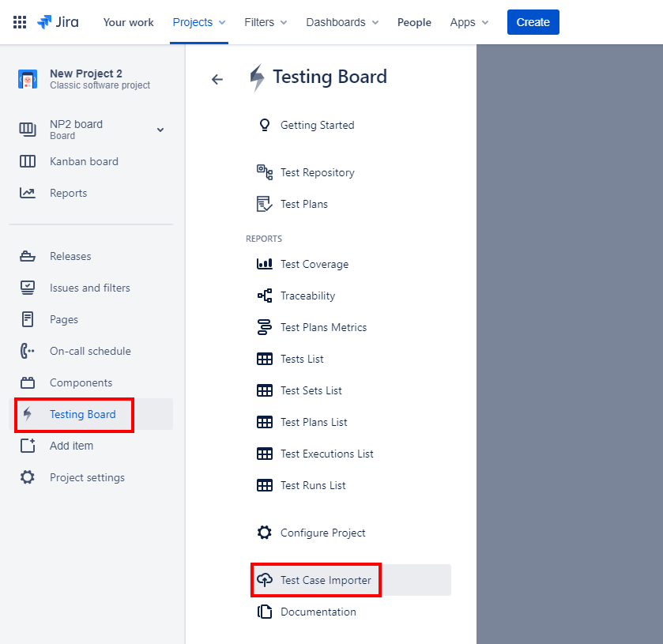Click the Configure Project gear icon
The width and height of the screenshot is (663, 644).
tap(265, 533)
